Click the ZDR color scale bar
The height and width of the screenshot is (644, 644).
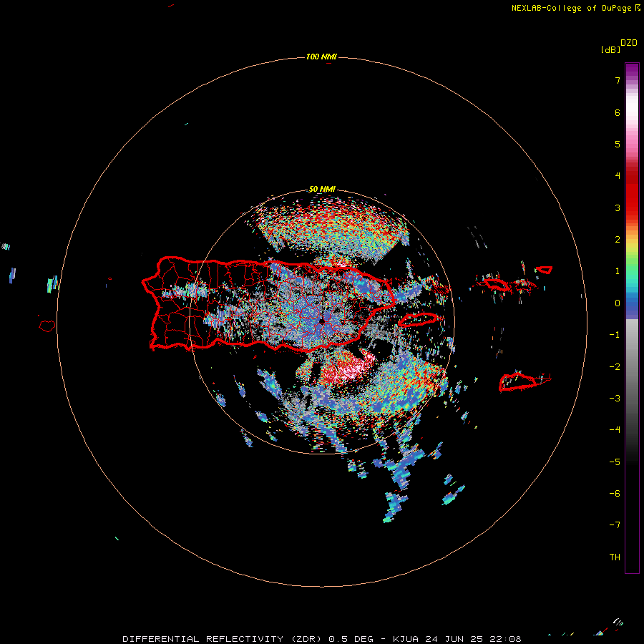pos(632,318)
